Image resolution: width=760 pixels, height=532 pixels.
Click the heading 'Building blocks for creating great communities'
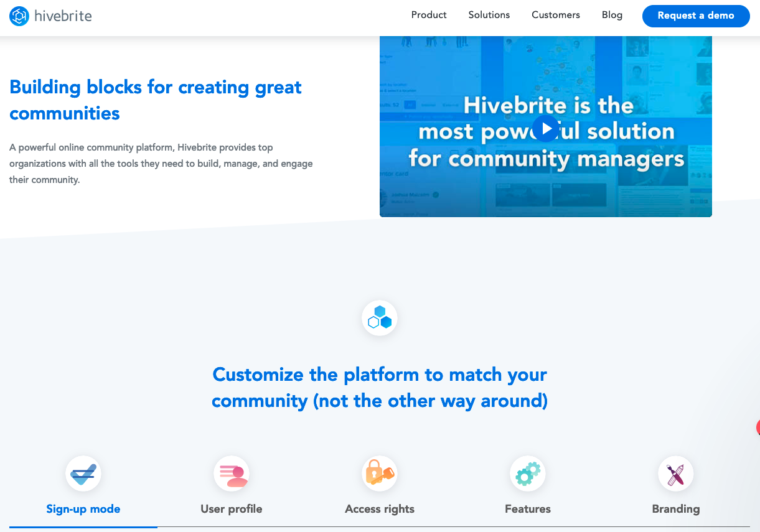pyautogui.click(x=156, y=100)
